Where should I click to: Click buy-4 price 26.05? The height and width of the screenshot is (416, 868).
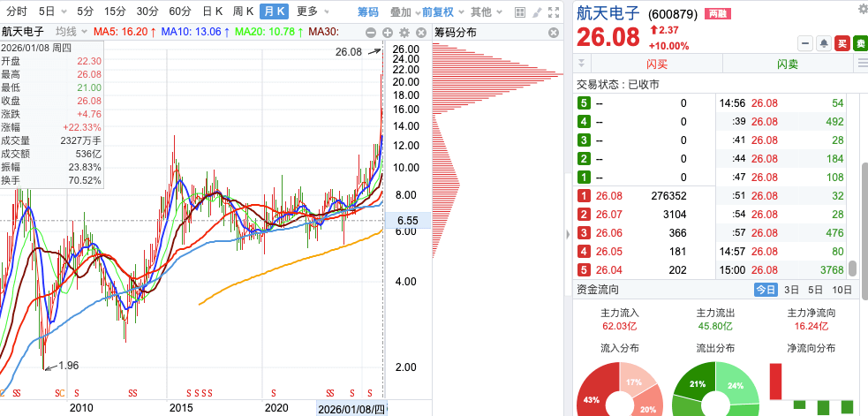[x=609, y=252]
